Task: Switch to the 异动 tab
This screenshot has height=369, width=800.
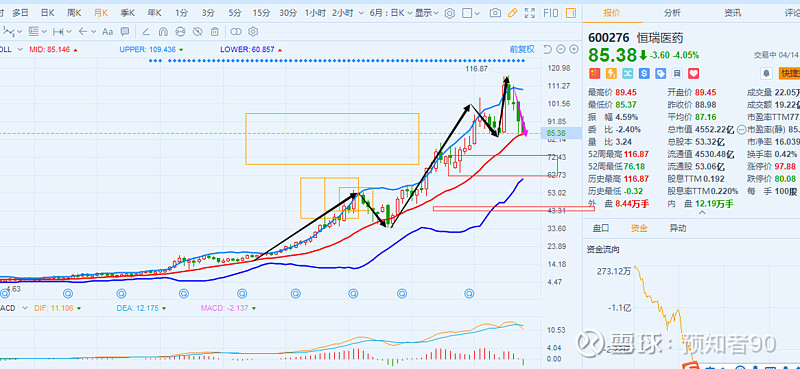Action: tap(678, 228)
